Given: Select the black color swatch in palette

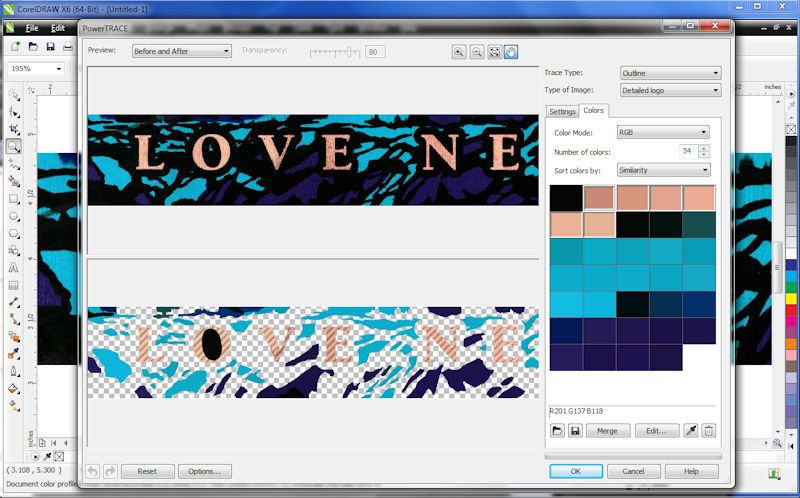Looking at the screenshot, I should point(566,198).
